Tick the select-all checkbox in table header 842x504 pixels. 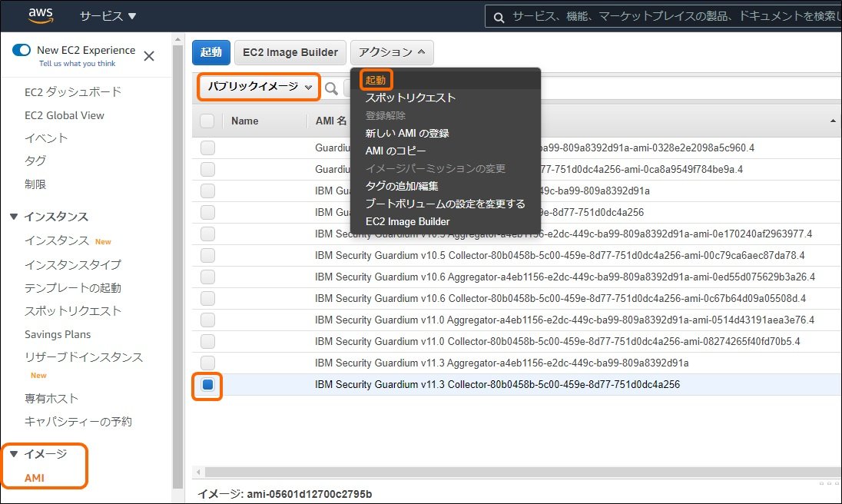click(x=207, y=121)
